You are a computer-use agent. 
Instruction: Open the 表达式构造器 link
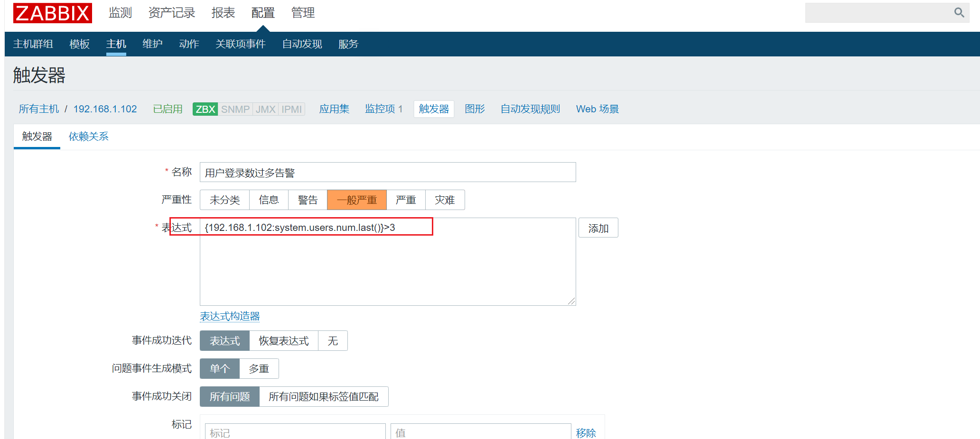(x=230, y=316)
